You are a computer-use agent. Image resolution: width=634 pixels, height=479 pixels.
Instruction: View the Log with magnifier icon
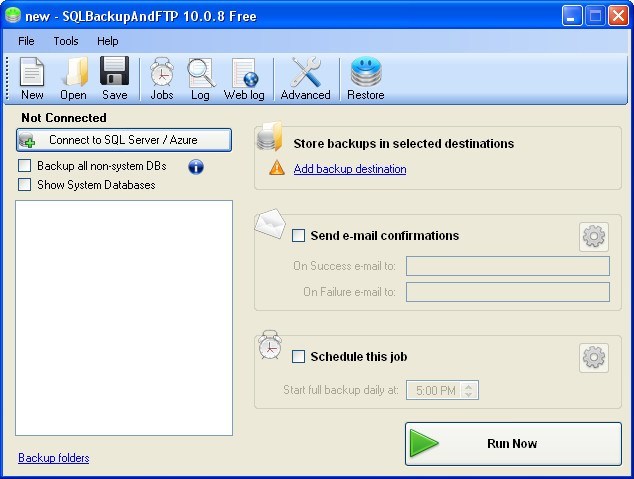point(201,78)
